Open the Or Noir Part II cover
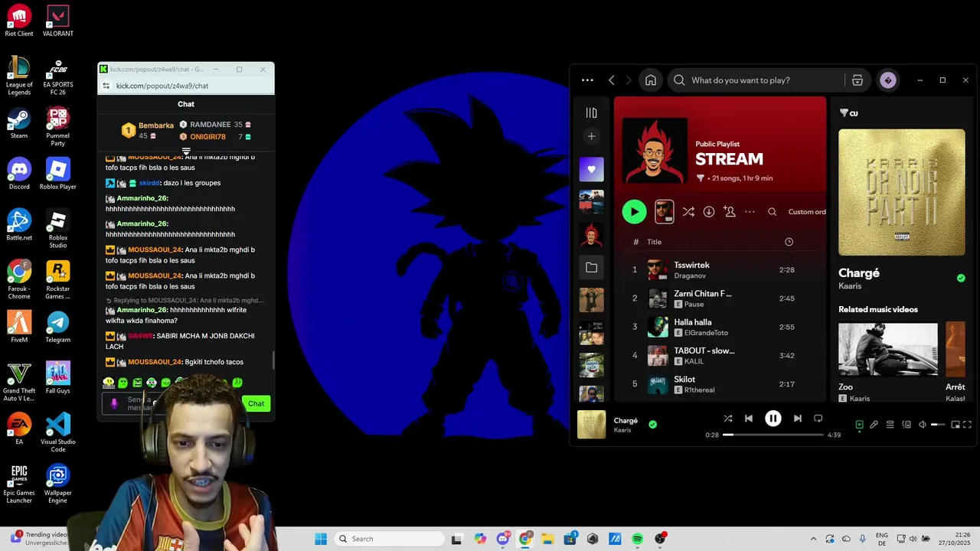This screenshot has width=980, height=551. 901,192
